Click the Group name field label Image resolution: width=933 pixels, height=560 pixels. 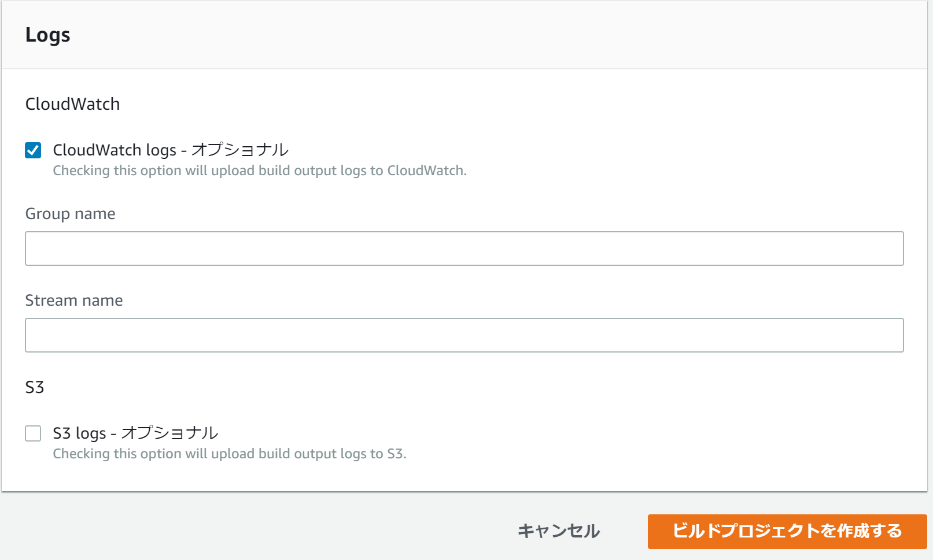[70, 214]
